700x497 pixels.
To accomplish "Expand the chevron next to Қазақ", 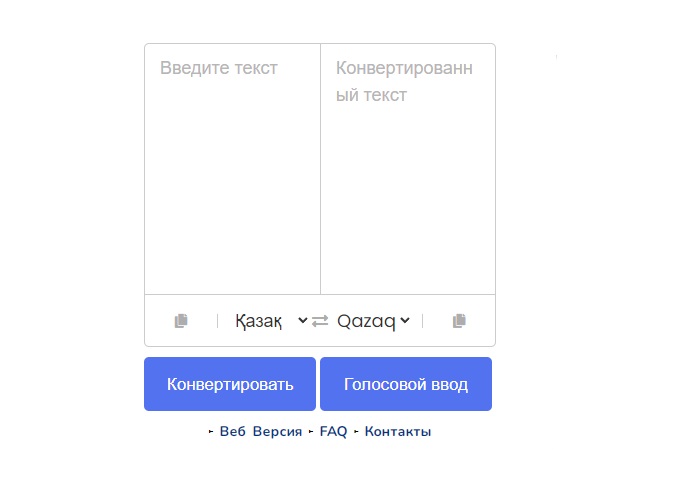I will pos(303,320).
